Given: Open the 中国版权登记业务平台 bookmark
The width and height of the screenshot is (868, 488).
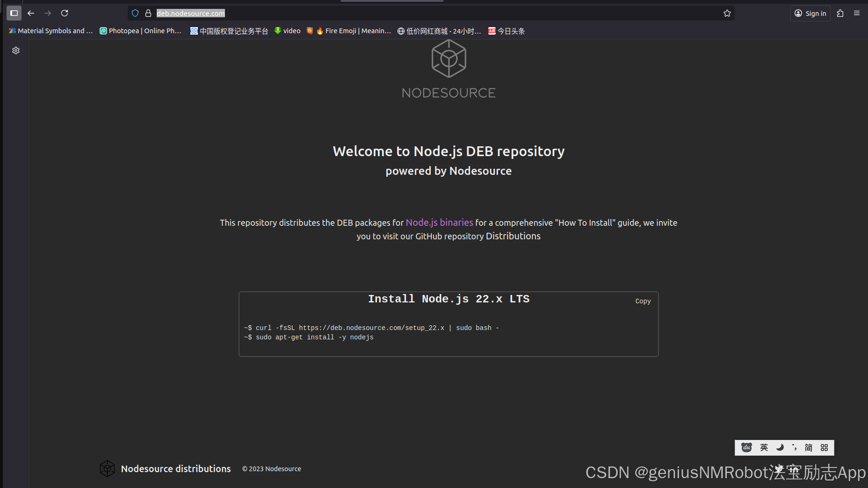Looking at the screenshot, I should coord(229,31).
